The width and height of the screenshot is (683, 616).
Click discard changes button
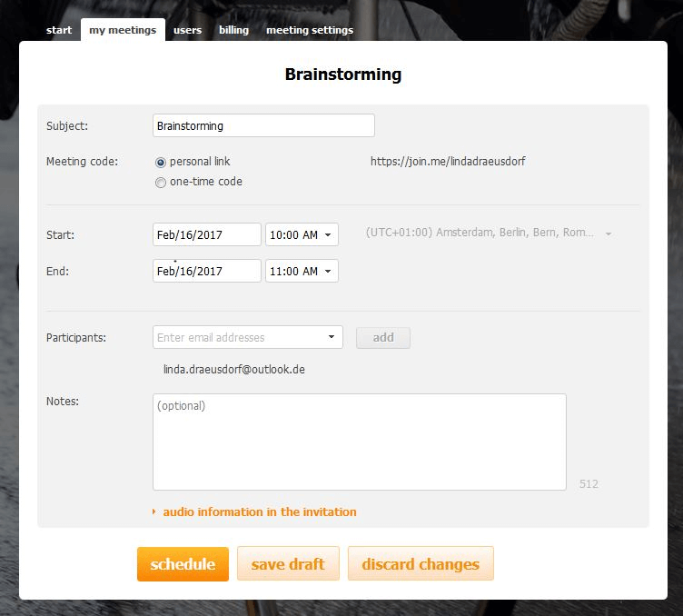coord(421,563)
